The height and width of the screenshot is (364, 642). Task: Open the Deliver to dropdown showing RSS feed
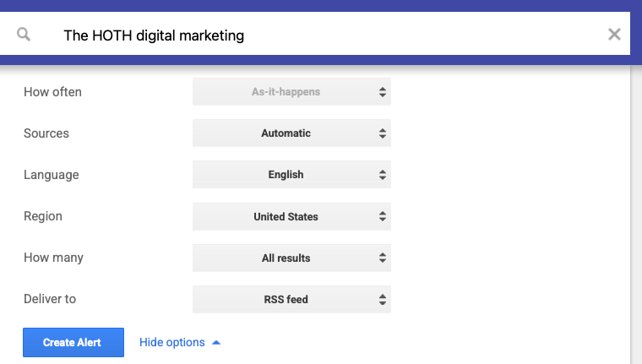pos(291,300)
